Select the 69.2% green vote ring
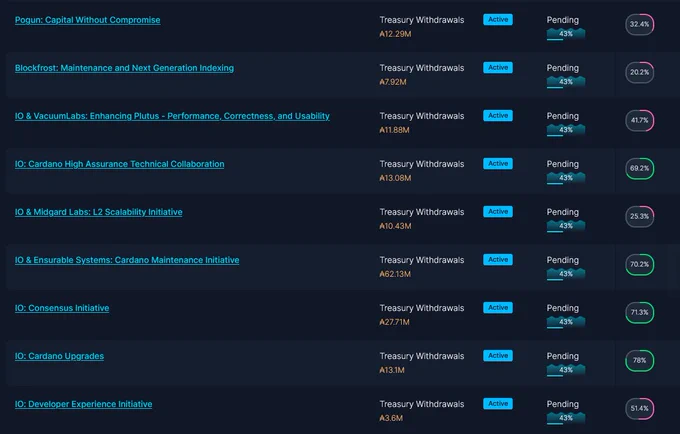Image resolution: width=680 pixels, height=434 pixels. [640, 168]
